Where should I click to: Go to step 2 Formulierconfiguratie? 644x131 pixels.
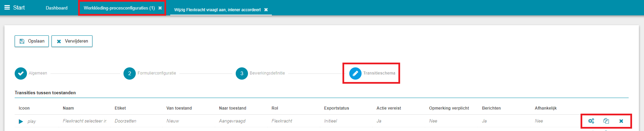(130, 73)
